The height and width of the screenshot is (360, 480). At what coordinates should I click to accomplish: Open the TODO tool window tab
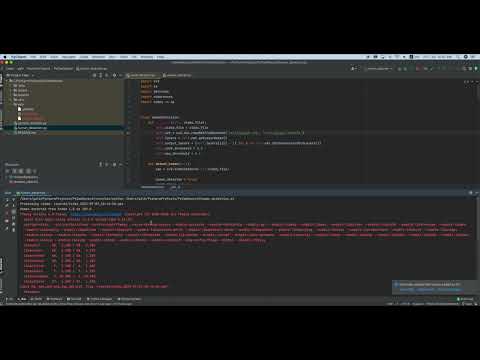[37, 299]
